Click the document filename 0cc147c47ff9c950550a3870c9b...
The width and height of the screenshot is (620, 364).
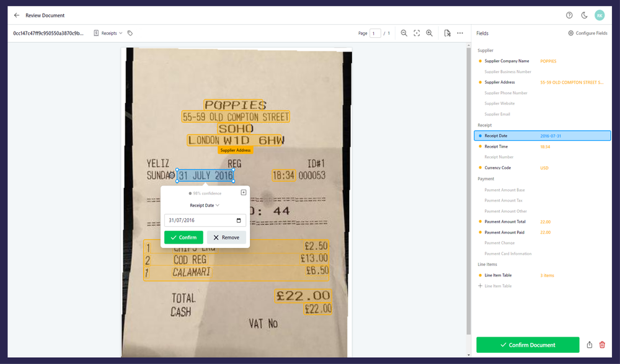(48, 33)
